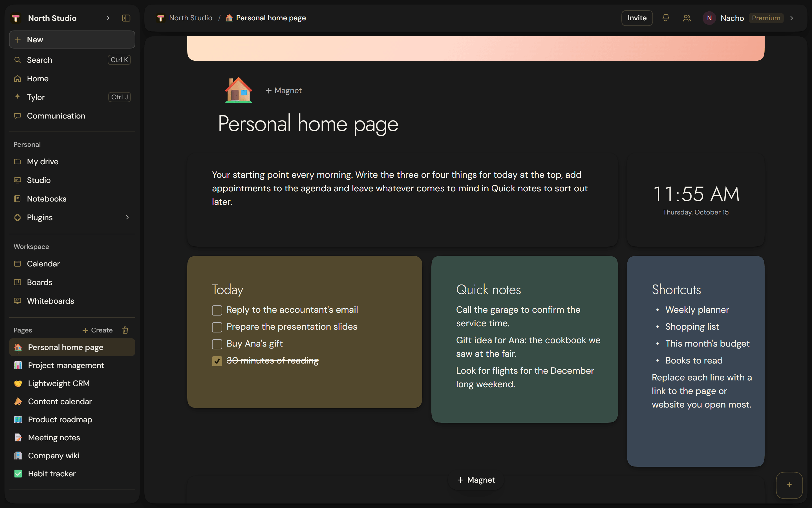Click the Project management page icon

tap(18, 365)
